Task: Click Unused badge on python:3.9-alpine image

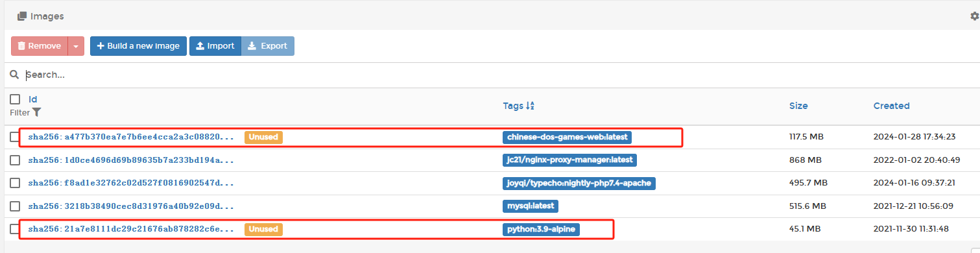Action: [263, 229]
